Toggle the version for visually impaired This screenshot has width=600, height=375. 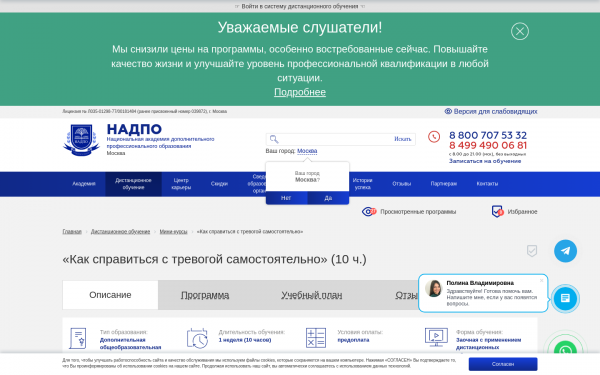pos(491,111)
